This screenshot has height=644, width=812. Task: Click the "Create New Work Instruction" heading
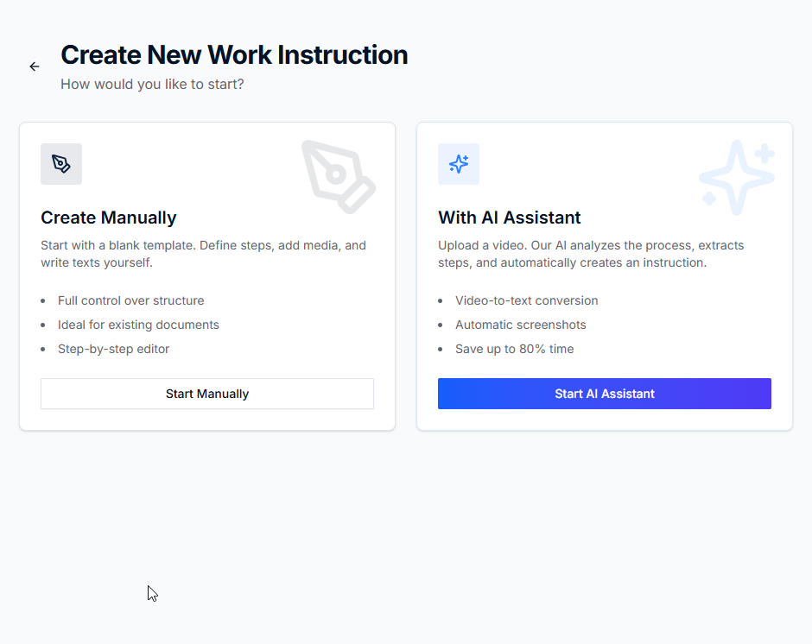[x=234, y=55]
